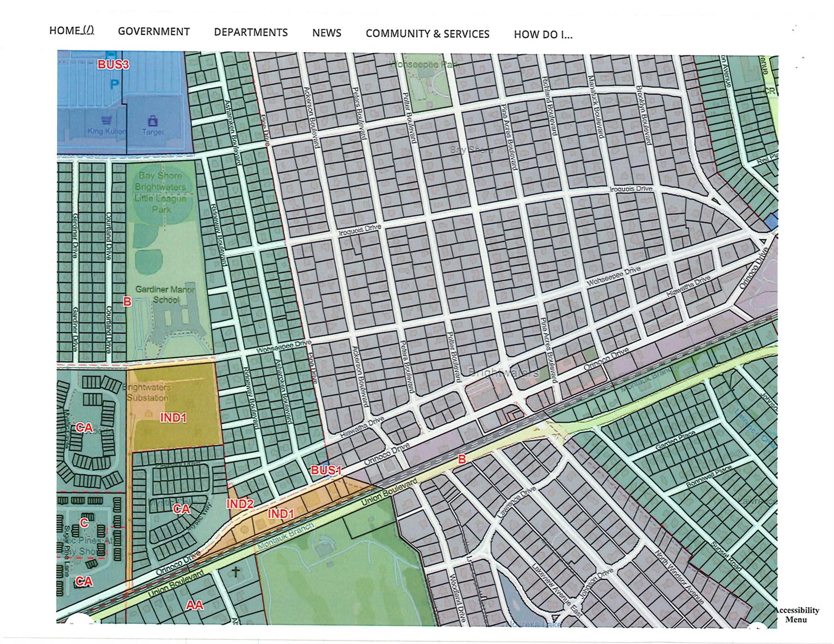Click the blue parking P symbol
The height and width of the screenshot is (644, 834).
(114, 85)
